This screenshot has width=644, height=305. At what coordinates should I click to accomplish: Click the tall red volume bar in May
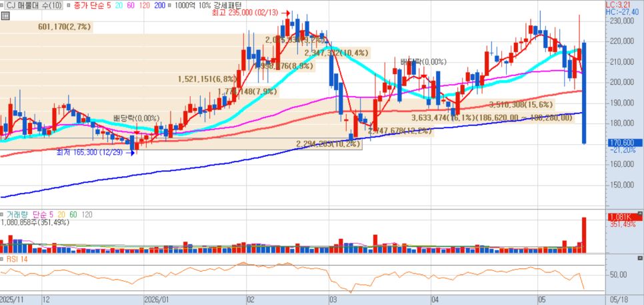(x=584, y=235)
